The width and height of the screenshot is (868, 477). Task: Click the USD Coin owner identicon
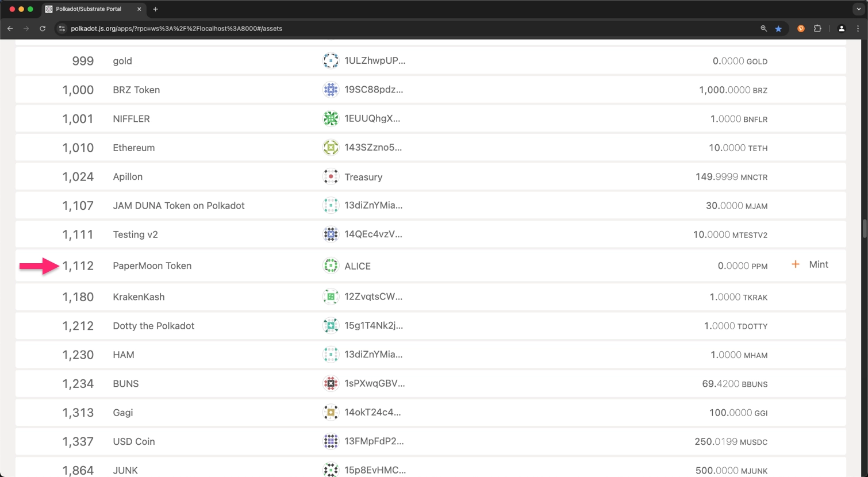click(331, 441)
